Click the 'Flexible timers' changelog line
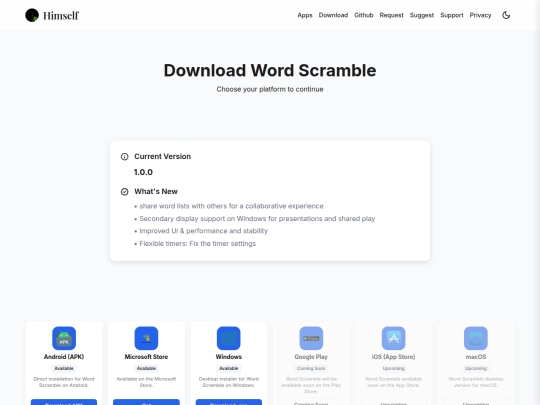Image resolution: width=540 pixels, height=405 pixels. (x=198, y=243)
